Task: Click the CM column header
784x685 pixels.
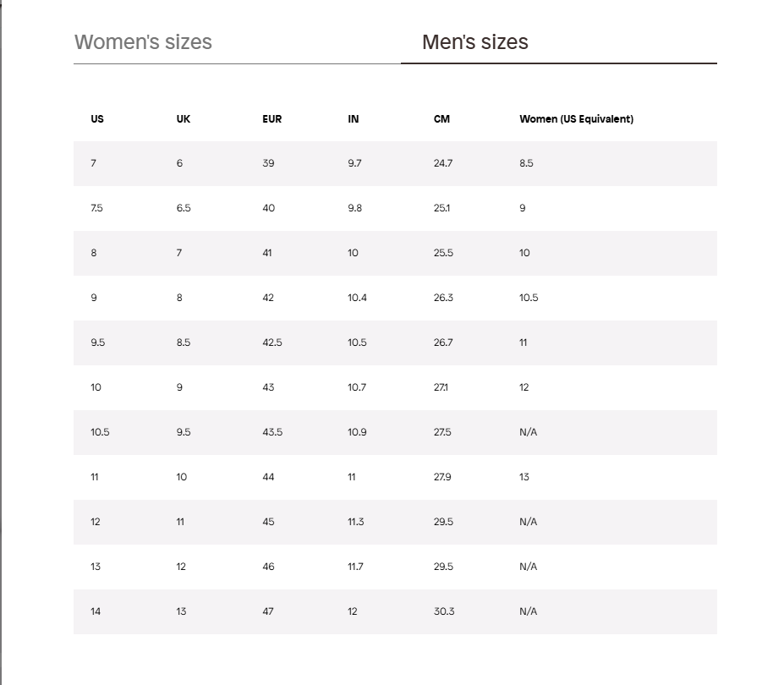Action: 441,119
